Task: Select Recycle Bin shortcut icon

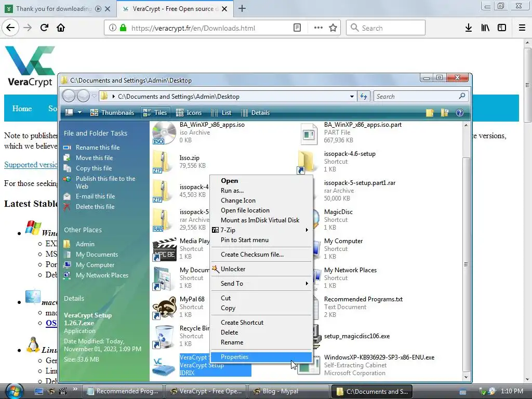Action: (x=164, y=337)
